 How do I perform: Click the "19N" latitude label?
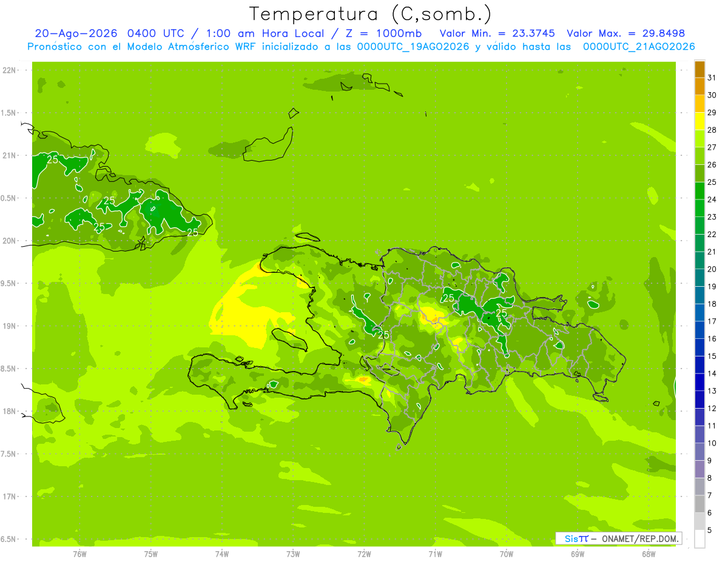pyautogui.click(x=9, y=326)
